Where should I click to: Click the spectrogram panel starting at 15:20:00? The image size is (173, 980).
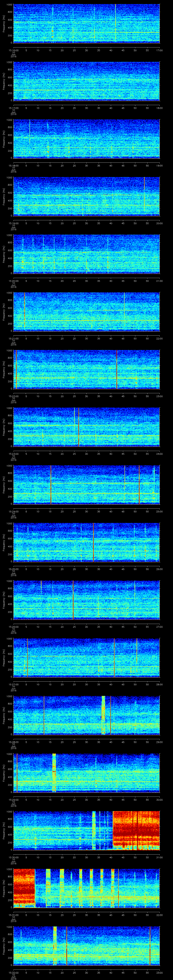pyautogui.click(x=87, y=254)
